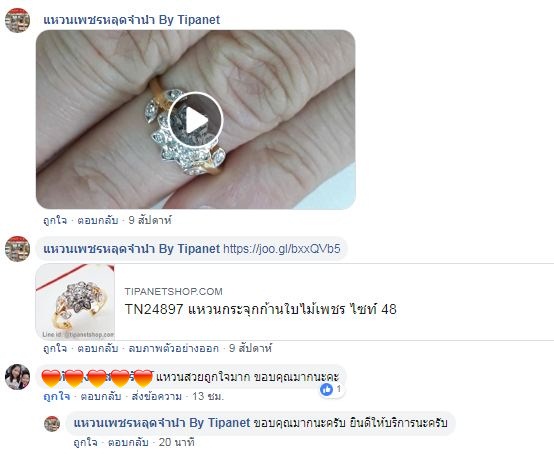Like the Tipanet thank-you reply

(86, 442)
